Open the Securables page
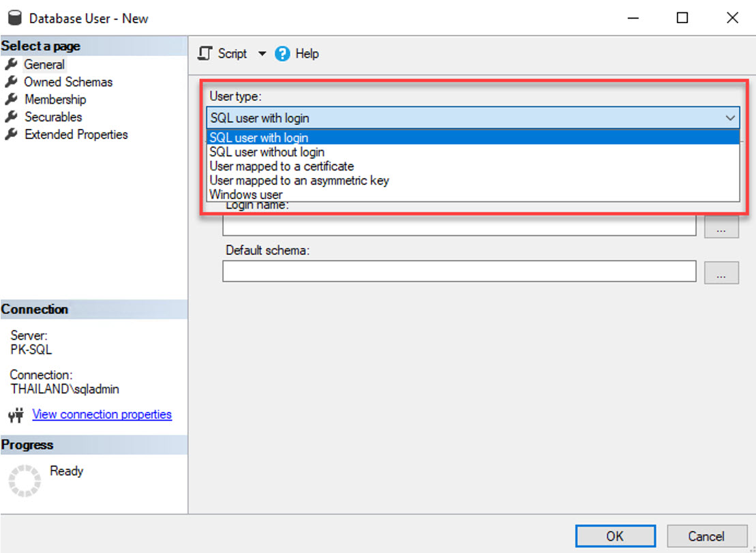Screen dimensions: 756x553 (53, 117)
